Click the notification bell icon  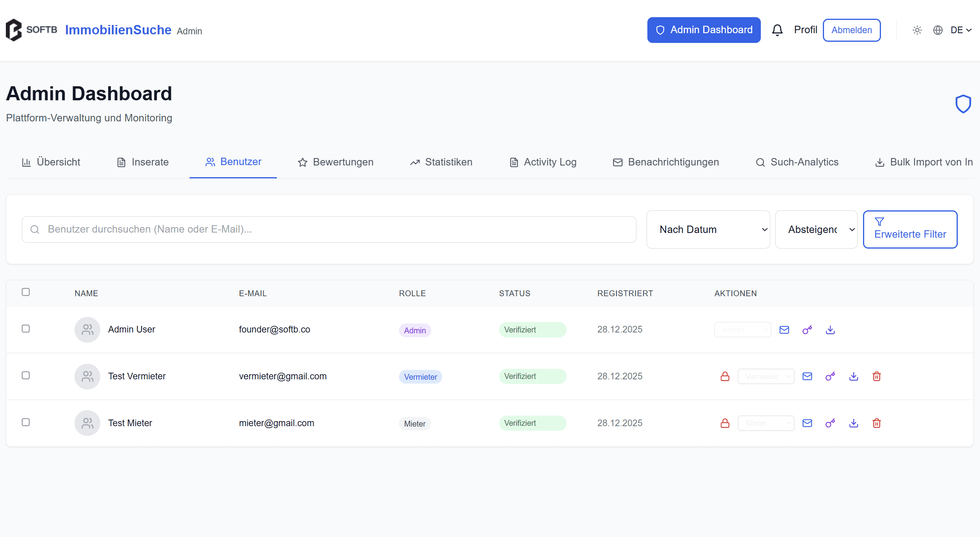pos(777,30)
